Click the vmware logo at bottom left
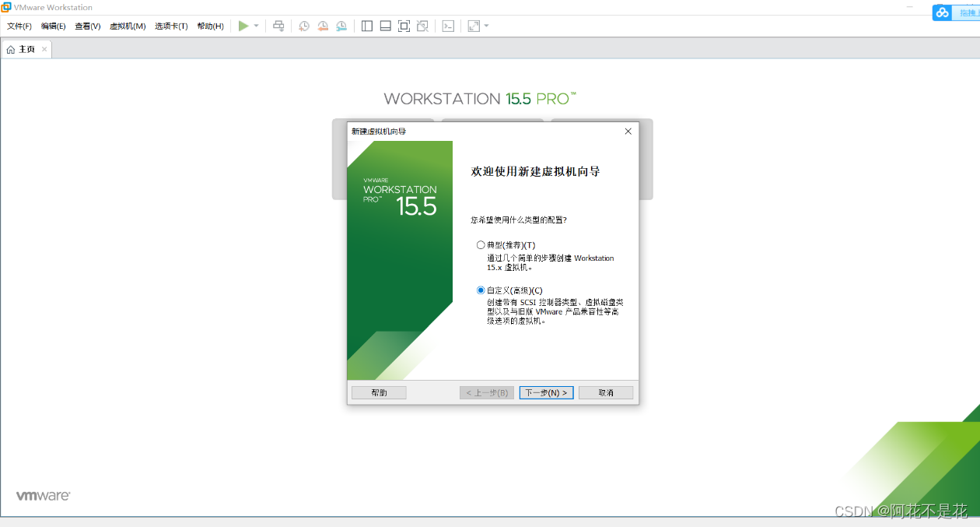 point(44,496)
